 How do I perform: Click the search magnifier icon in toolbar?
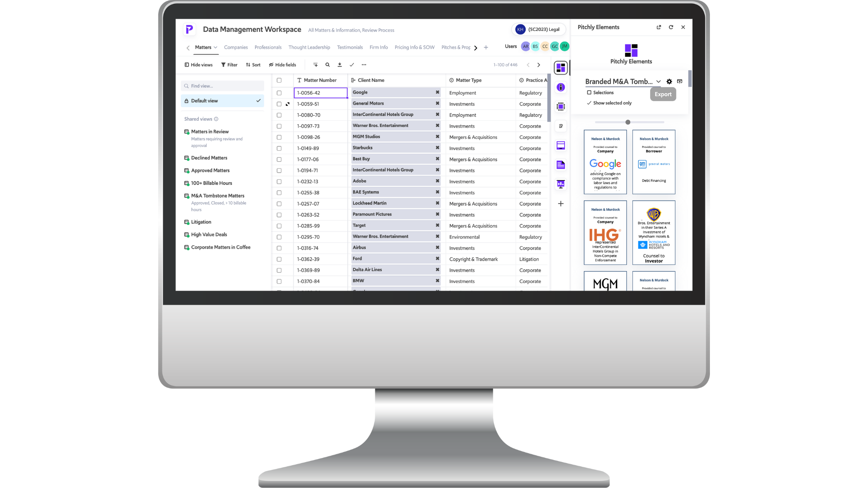(x=327, y=64)
